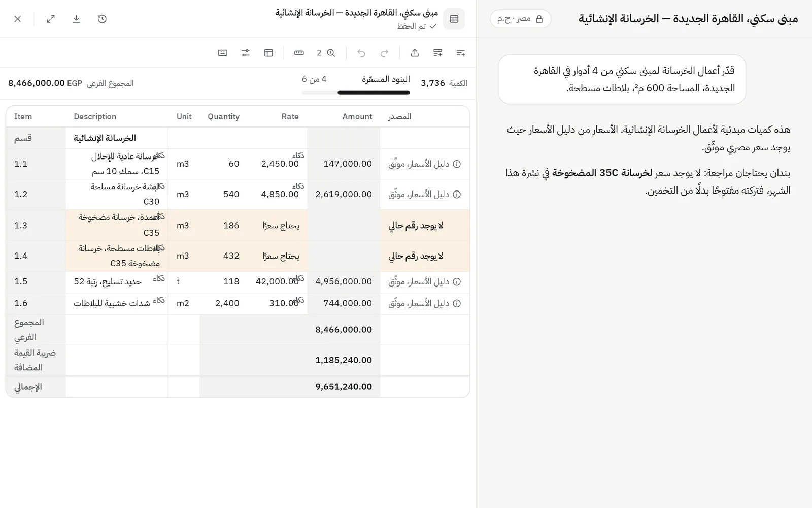The width and height of the screenshot is (812, 508).
Task: Click the section title 'الخرسانة الإنشائية' cell
Action: [x=117, y=138]
